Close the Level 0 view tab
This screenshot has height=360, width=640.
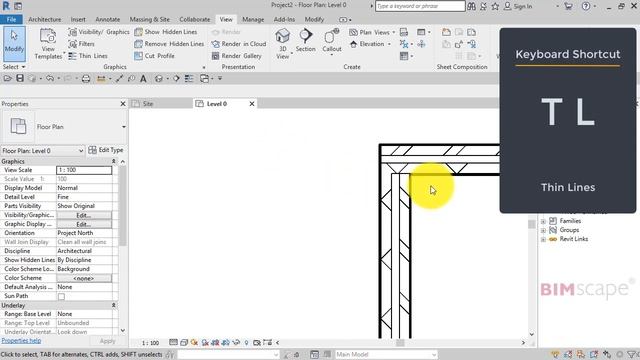252,104
